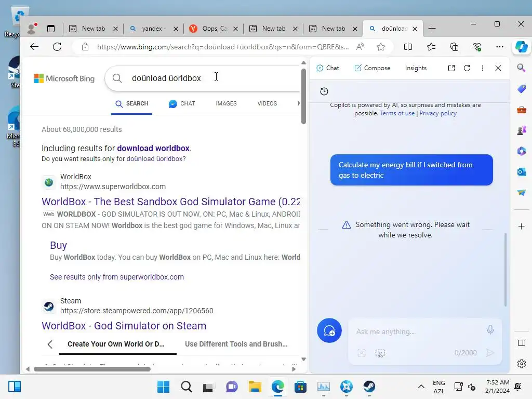Open the sidebar Drop paper-plane icon
532x399 pixels.
(x=522, y=192)
